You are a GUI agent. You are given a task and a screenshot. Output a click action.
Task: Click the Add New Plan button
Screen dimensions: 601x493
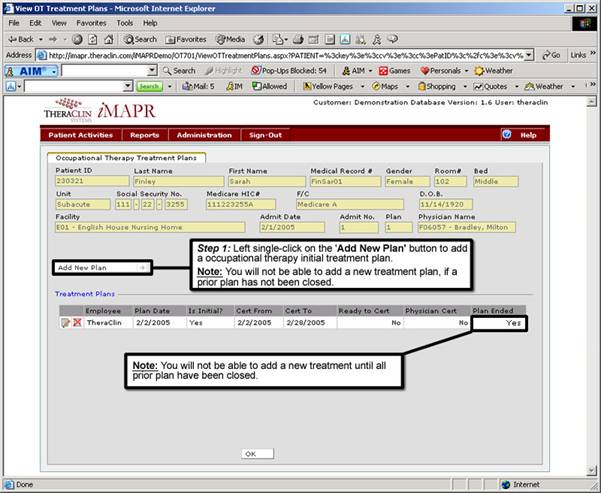coord(100,267)
